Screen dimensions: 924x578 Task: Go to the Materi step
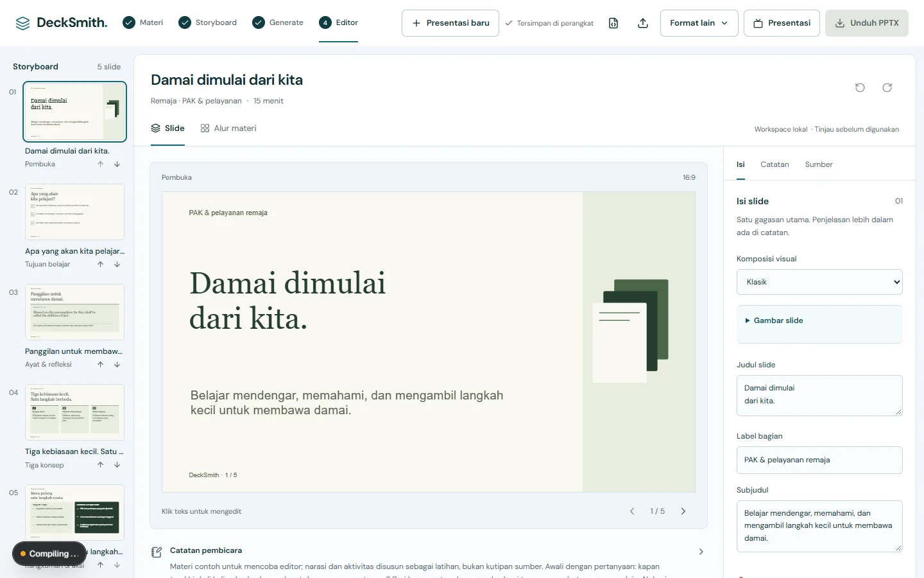tap(143, 22)
